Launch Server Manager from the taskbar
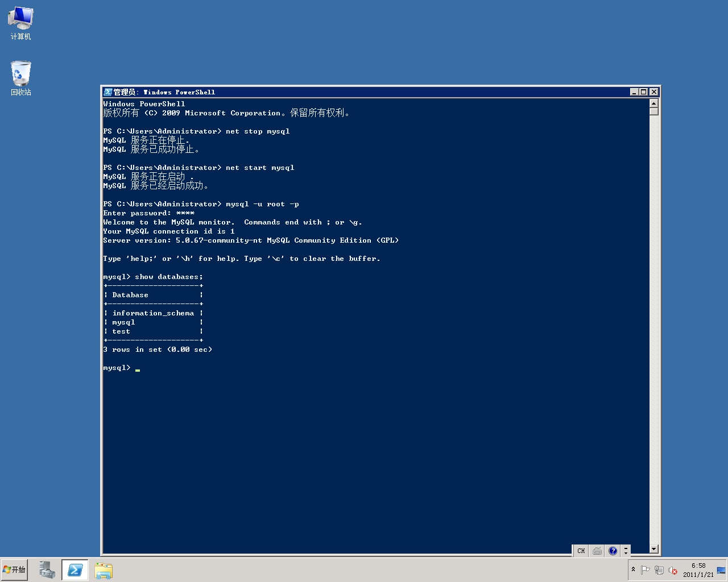728x582 pixels. coord(47,570)
